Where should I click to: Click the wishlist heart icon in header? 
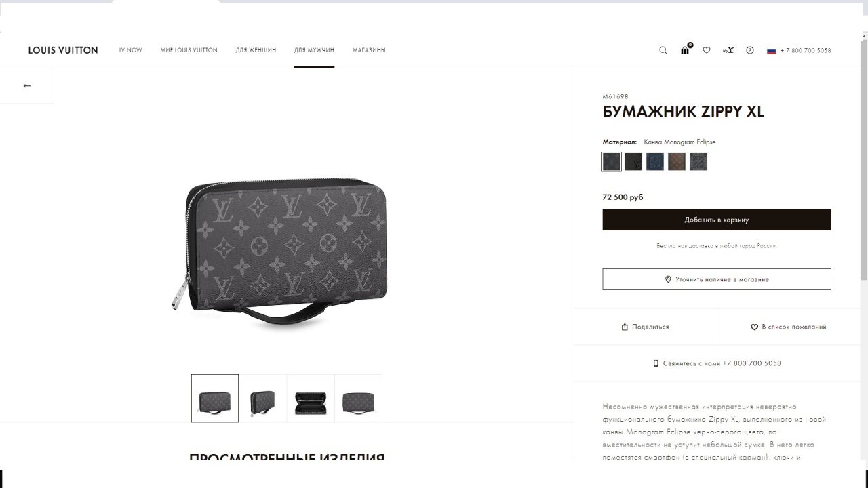click(x=707, y=50)
